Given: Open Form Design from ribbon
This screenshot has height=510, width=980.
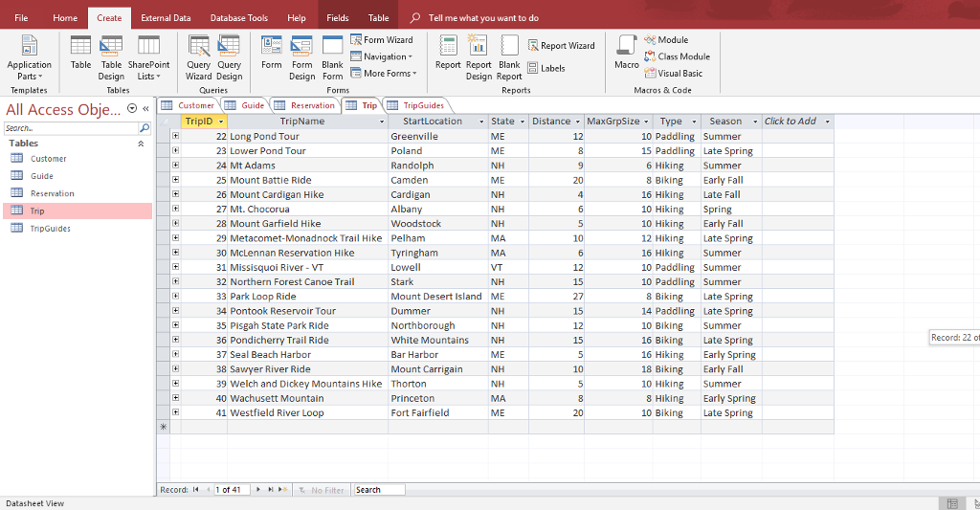Looking at the screenshot, I should click(301, 57).
